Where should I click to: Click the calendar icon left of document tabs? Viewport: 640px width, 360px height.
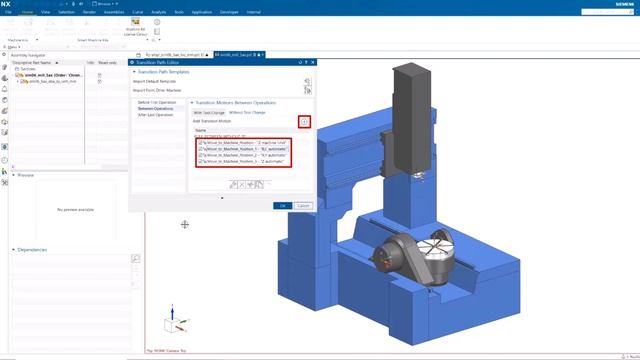pos(138,55)
